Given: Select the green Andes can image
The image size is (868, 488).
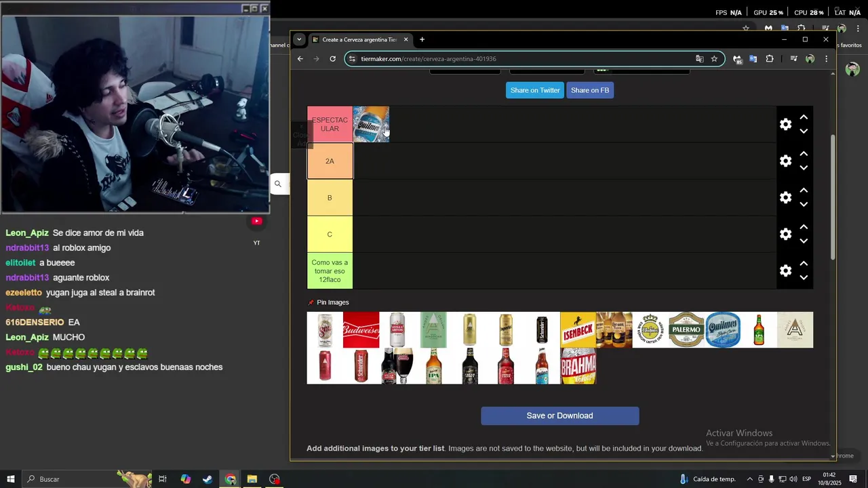Looking at the screenshot, I should coord(433,330).
